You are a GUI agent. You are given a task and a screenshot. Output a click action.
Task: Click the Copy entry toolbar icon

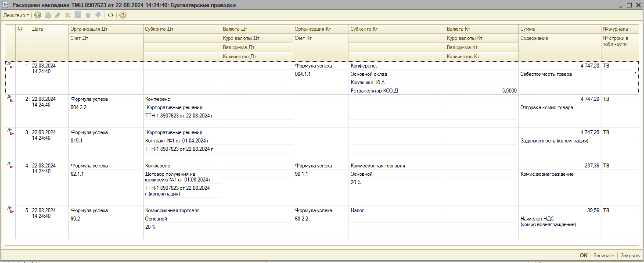tap(48, 15)
